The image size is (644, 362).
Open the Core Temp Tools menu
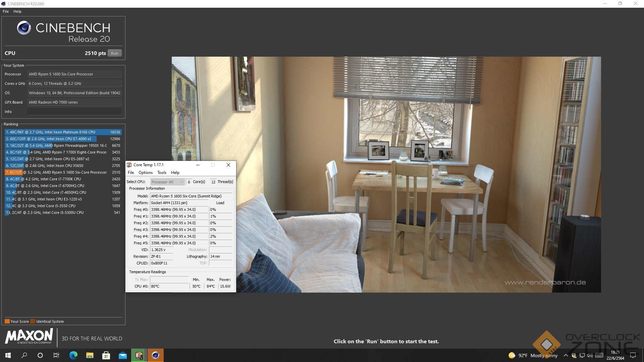(x=162, y=173)
